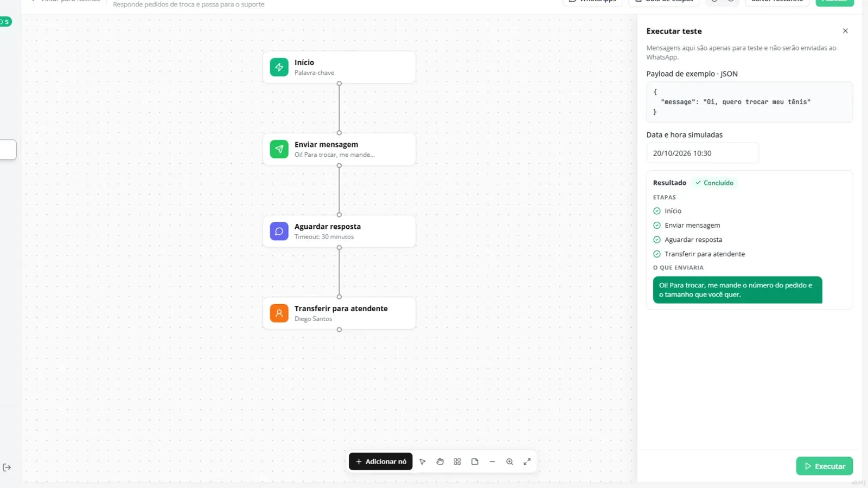868x488 pixels.
Task: Run the test with Executar button
Action: 824,466
